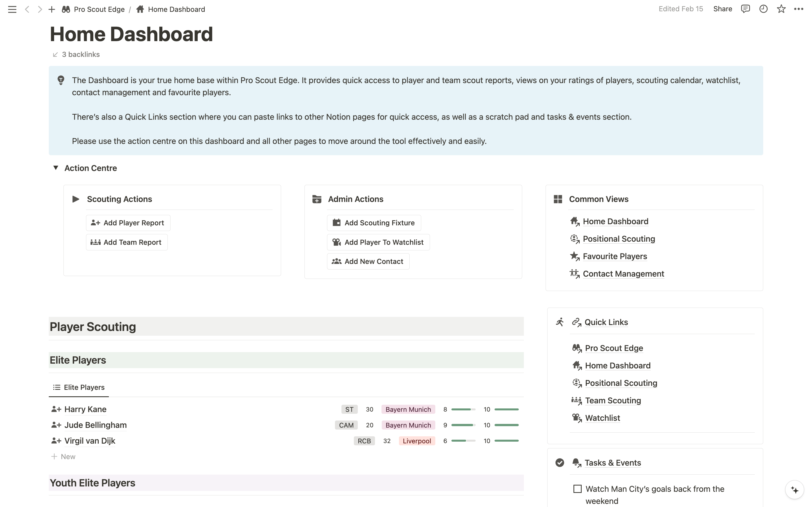The image size is (812, 507).
Task: Click the comments icon in top bar
Action: pos(745,9)
